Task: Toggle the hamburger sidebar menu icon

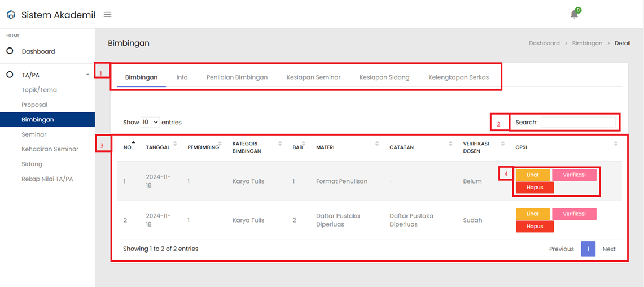Action: (x=108, y=14)
